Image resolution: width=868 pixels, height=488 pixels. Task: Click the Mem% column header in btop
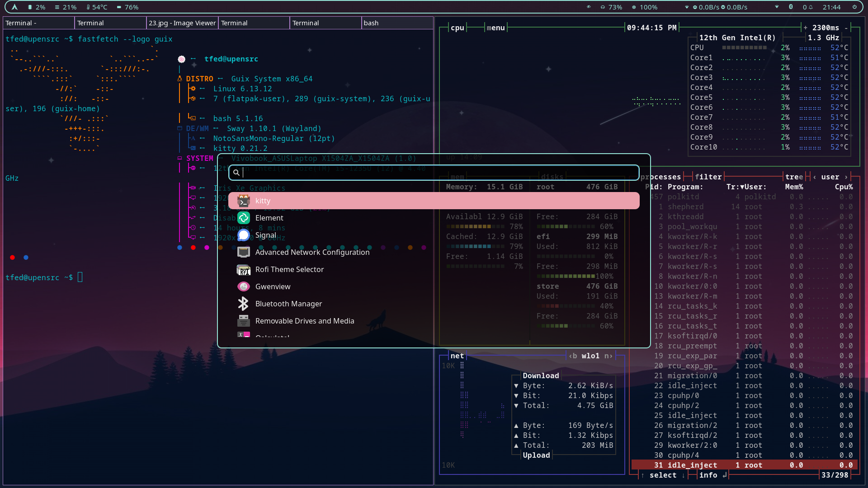(x=794, y=187)
